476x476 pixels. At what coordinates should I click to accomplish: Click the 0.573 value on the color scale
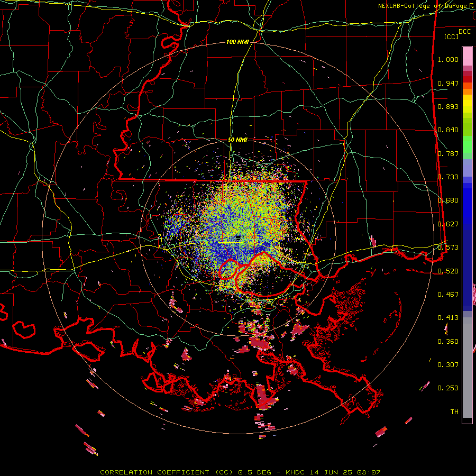pos(448,248)
